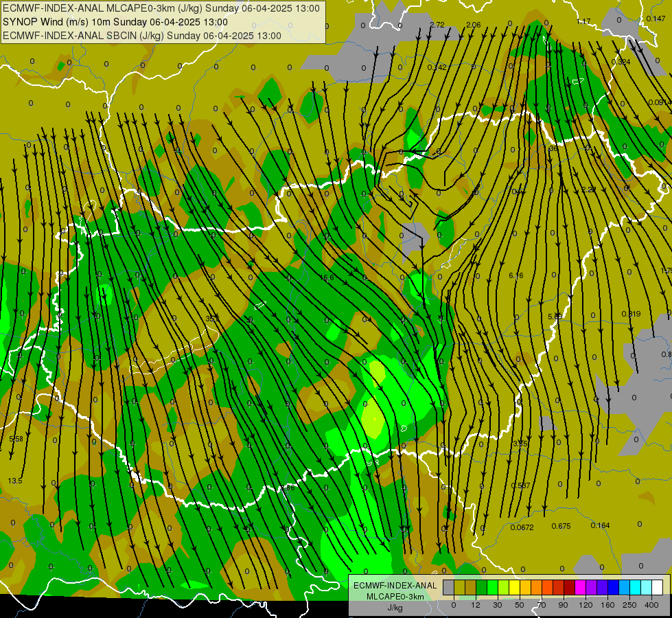Click the brownish-olive legend swatch before 12
The height and width of the screenshot is (618, 672).
click(471, 587)
